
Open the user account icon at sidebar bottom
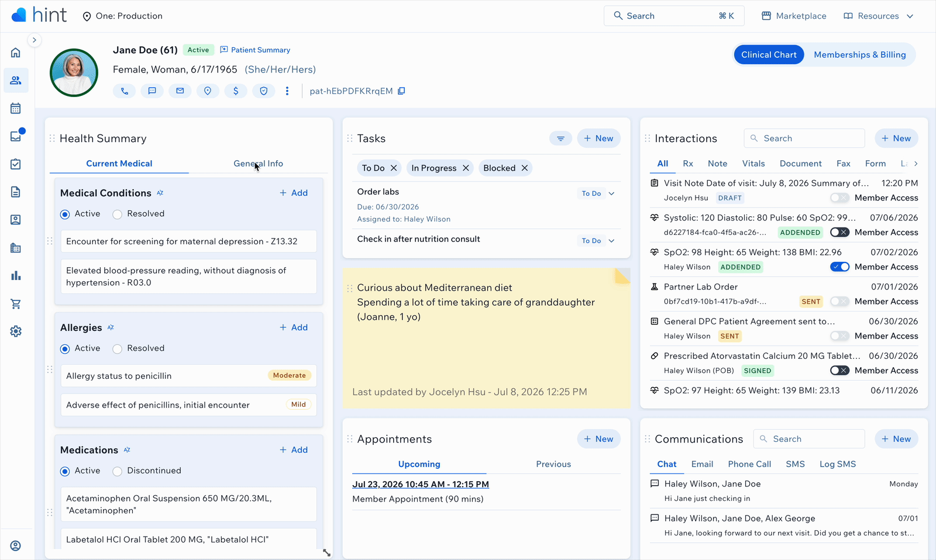(16, 545)
